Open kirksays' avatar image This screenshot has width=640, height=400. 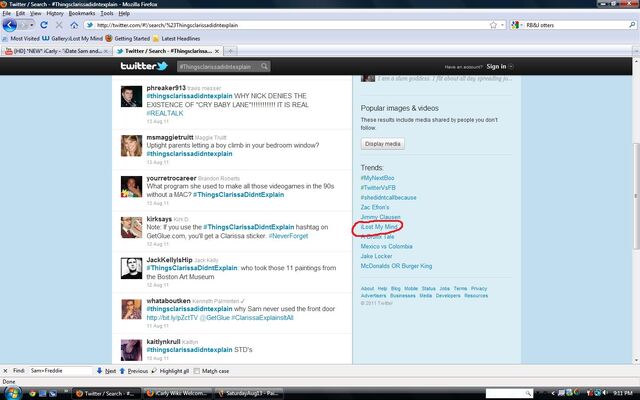pyautogui.click(x=131, y=227)
